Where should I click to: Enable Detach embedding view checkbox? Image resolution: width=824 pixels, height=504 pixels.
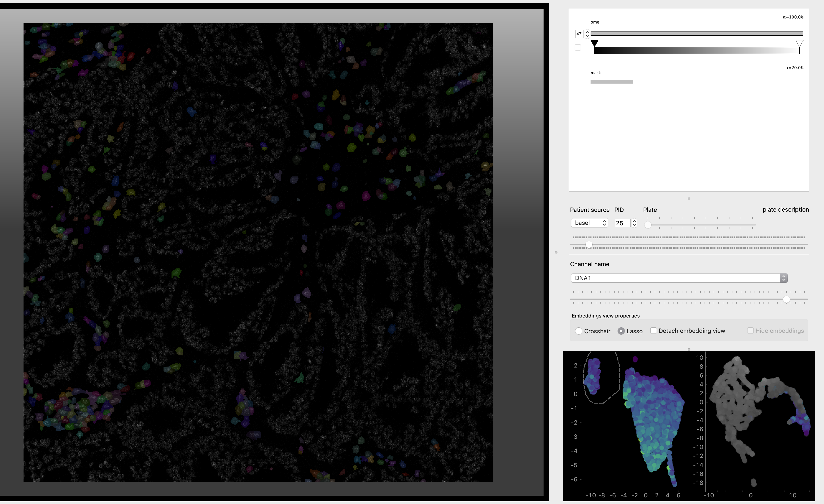[653, 331]
